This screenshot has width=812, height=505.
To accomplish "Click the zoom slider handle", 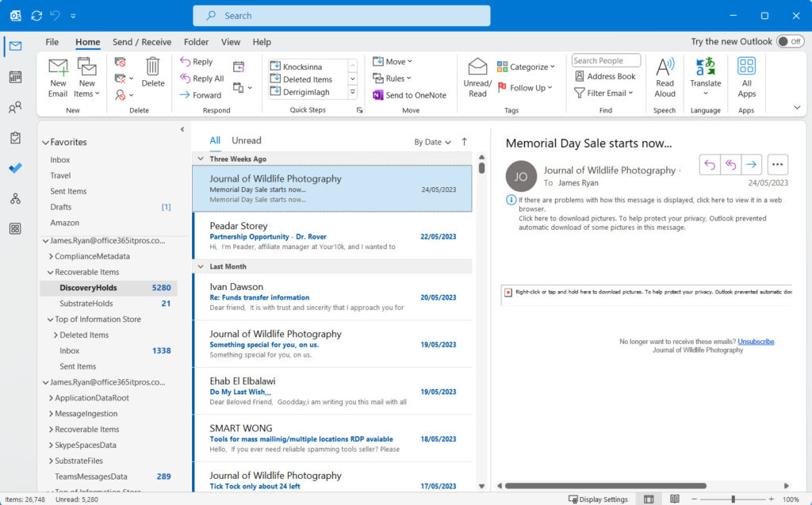I will point(733,499).
